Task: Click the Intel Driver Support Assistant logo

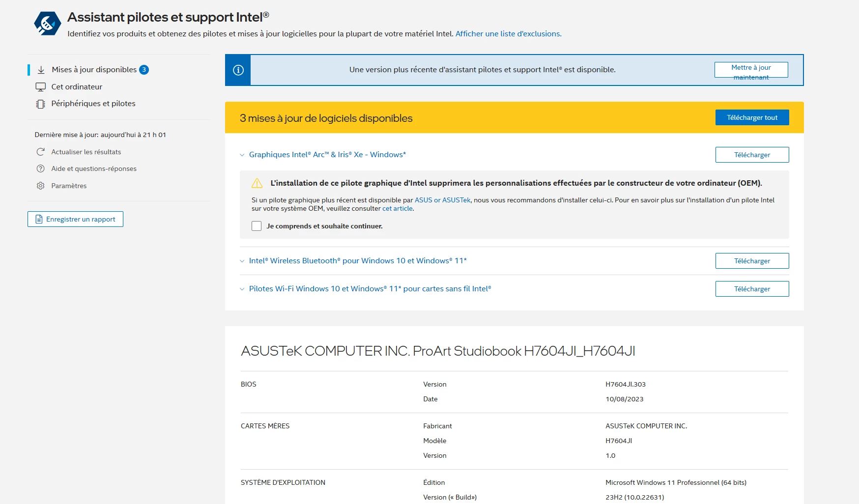Action: coord(47,23)
